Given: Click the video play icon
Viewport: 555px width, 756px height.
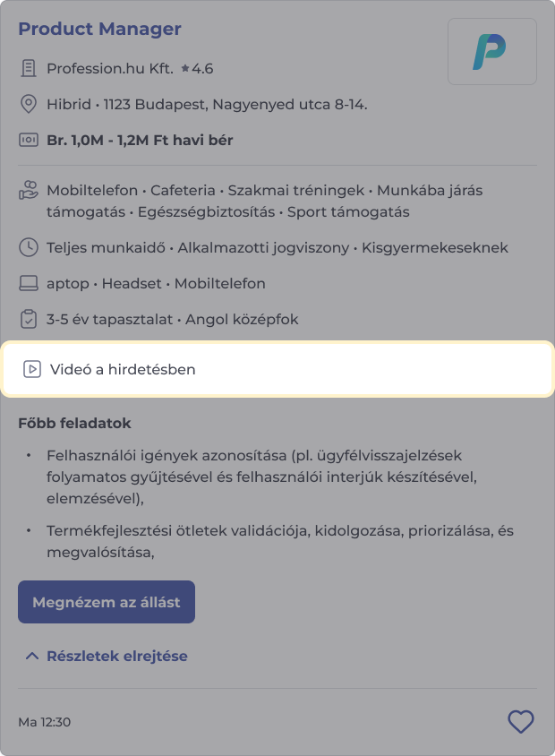Looking at the screenshot, I should click(32, 369).
